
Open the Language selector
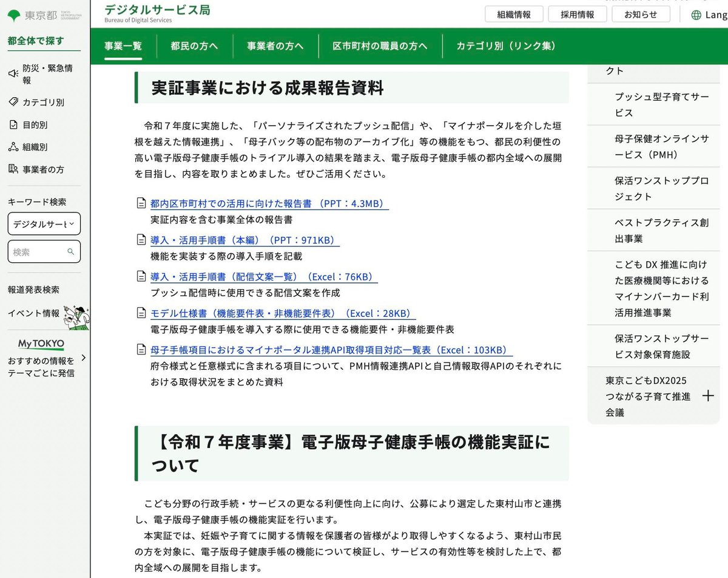coord(709,15)
